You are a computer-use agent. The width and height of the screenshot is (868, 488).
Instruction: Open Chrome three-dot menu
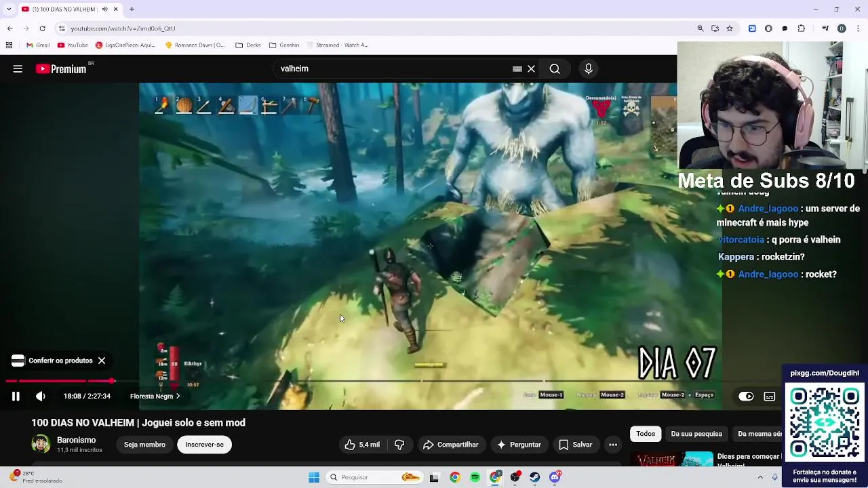pos(857,28)
